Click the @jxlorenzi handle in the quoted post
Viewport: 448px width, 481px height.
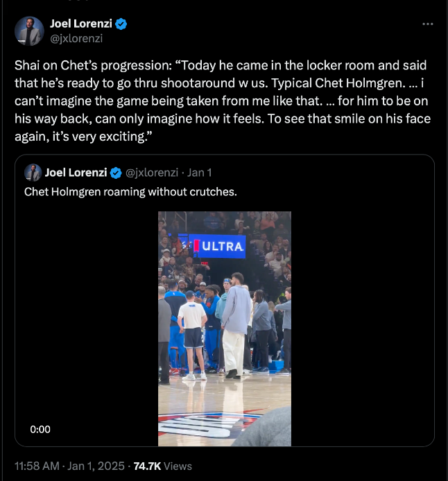(x=153, y=173)
